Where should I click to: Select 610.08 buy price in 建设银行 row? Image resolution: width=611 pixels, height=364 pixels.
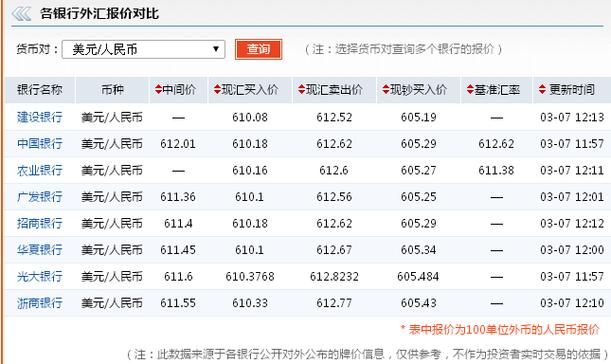point(250,117)
